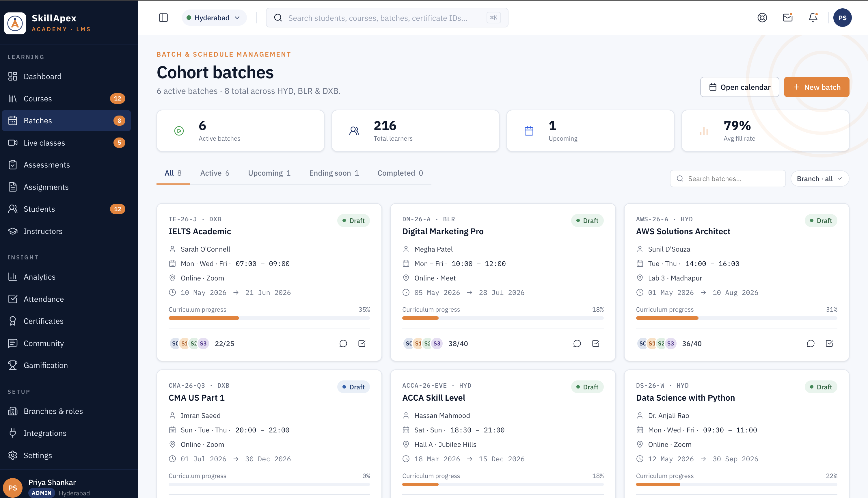Open the Digital Marketing Pro batch title
868x498 pixels.
(443, 231)
